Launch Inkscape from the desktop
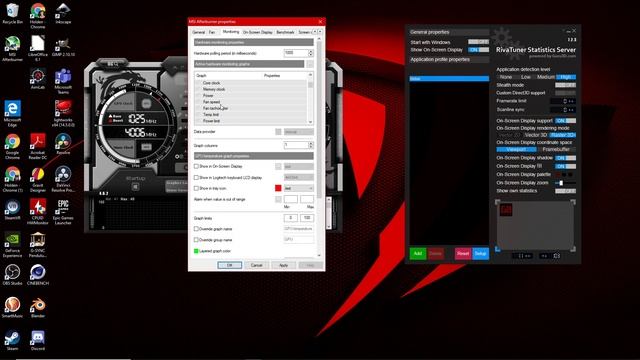The image size is (640, 360). pos(63,13)
